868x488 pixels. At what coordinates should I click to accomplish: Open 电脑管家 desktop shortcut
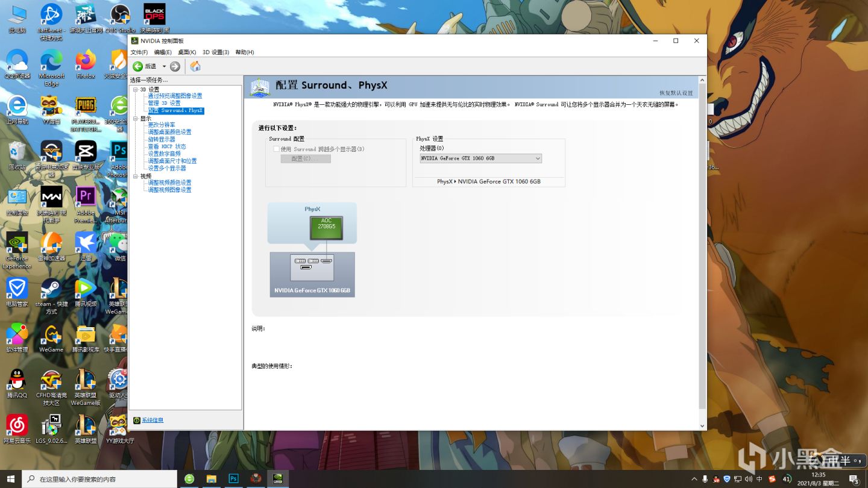coord(17,293)
